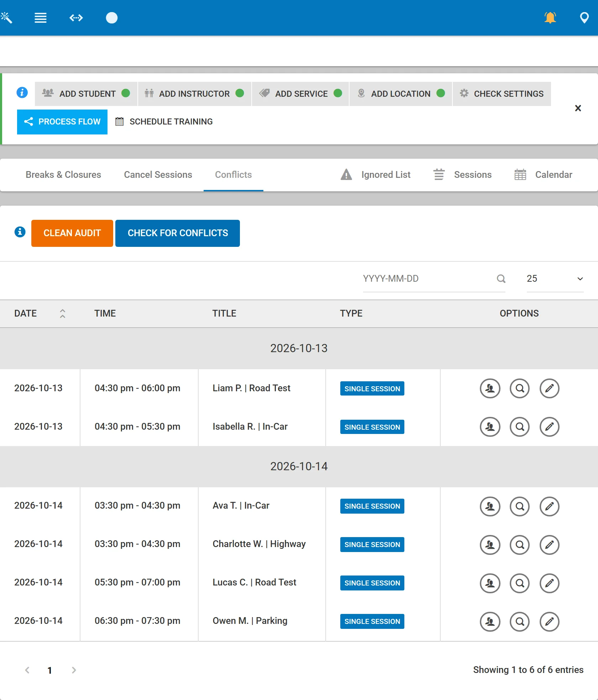Open student icon for Charlotte W. row
598x700 pixels.
[x=490, y=545]
